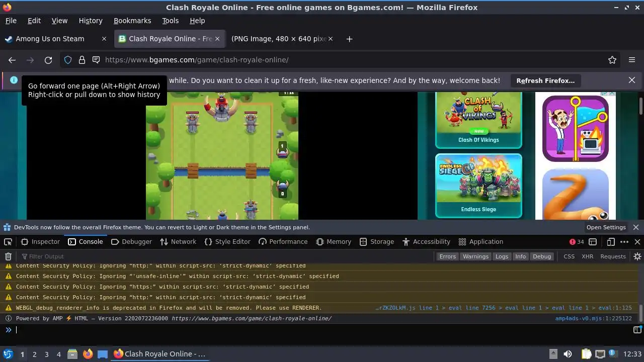The image size is (644, 362).
Task: Close the PNG Image tab
Action: coord(331,39)
